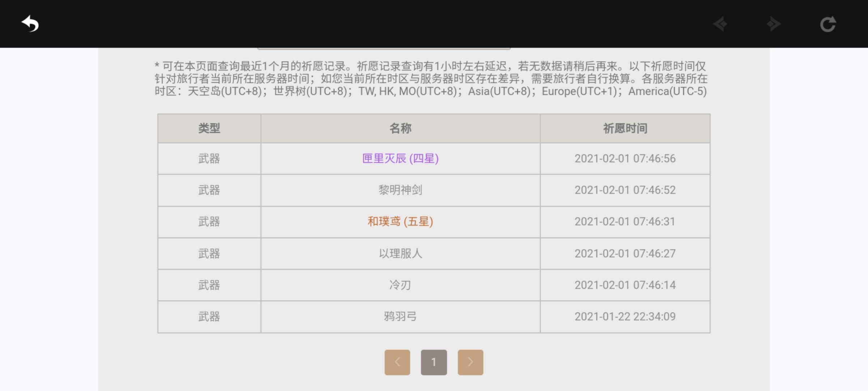Viewport: 868px width, 391px height.
Task: Click the browser forward navigation icon
Action: (774, 24)
